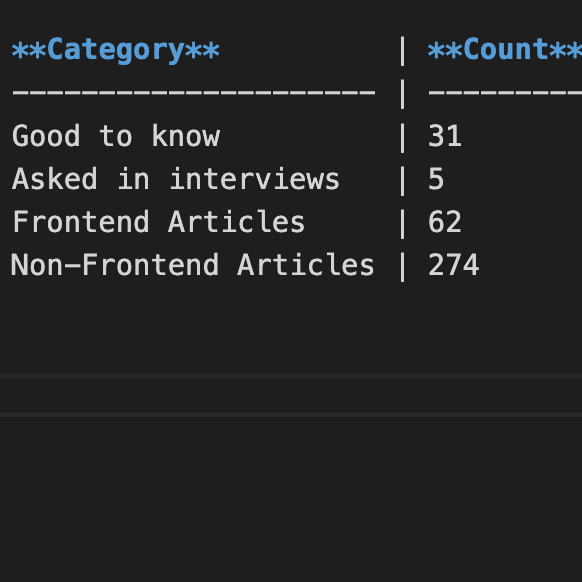Click the count value 5
This screenshot has width=582, height=582.
436,179
